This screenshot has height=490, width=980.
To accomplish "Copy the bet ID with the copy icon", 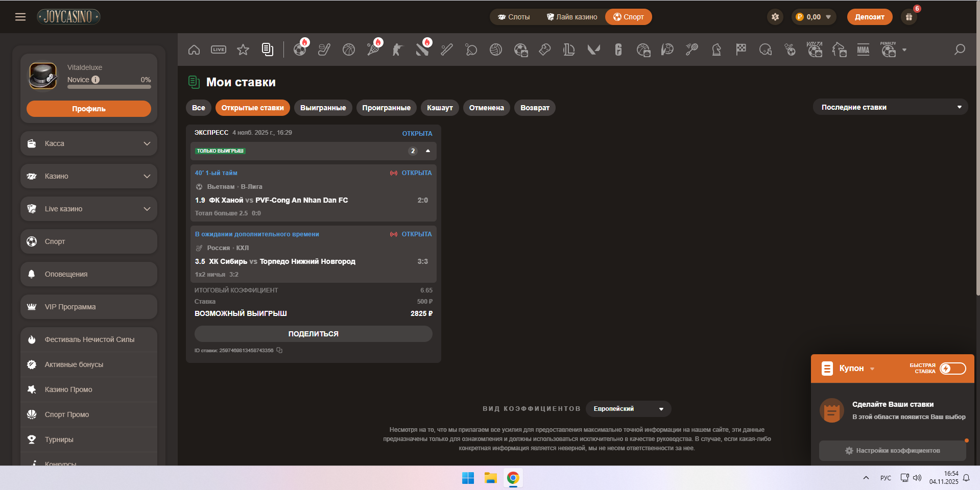I will 279,350.
